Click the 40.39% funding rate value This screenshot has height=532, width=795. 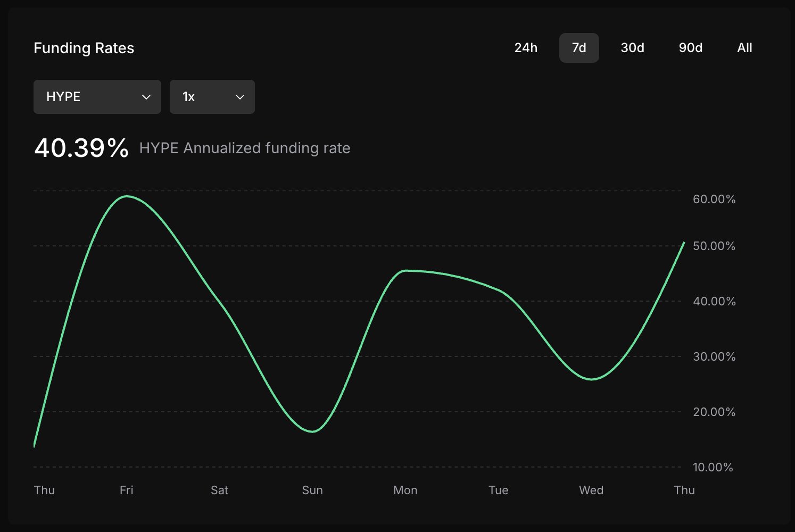(x=81, y=148)
